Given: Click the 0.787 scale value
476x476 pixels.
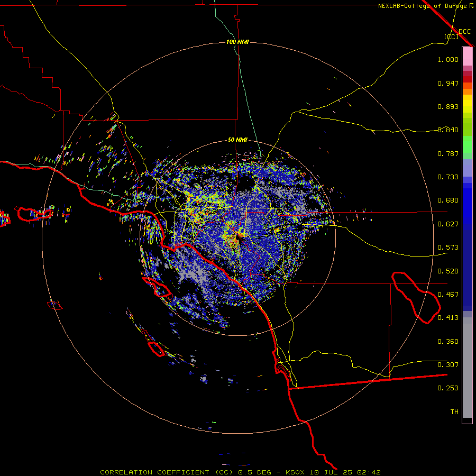Looking at the screenshot, I should pos(448,153).
